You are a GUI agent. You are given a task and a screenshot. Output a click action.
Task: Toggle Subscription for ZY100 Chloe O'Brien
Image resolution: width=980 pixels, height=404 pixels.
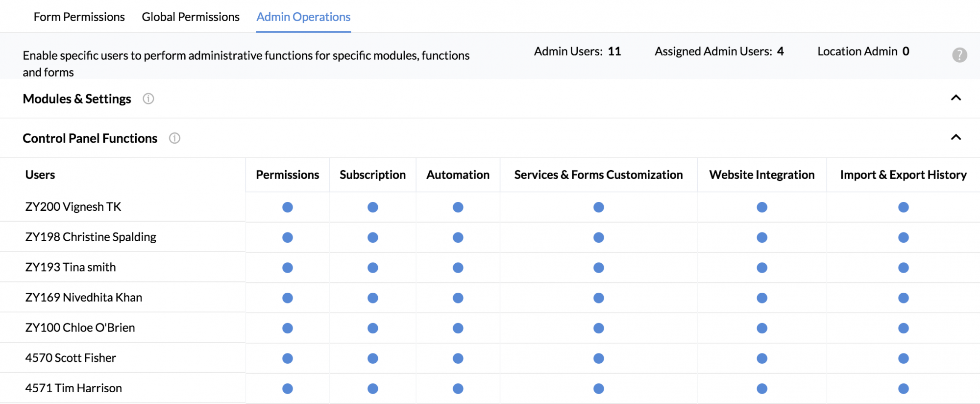(x=373, y=328)
